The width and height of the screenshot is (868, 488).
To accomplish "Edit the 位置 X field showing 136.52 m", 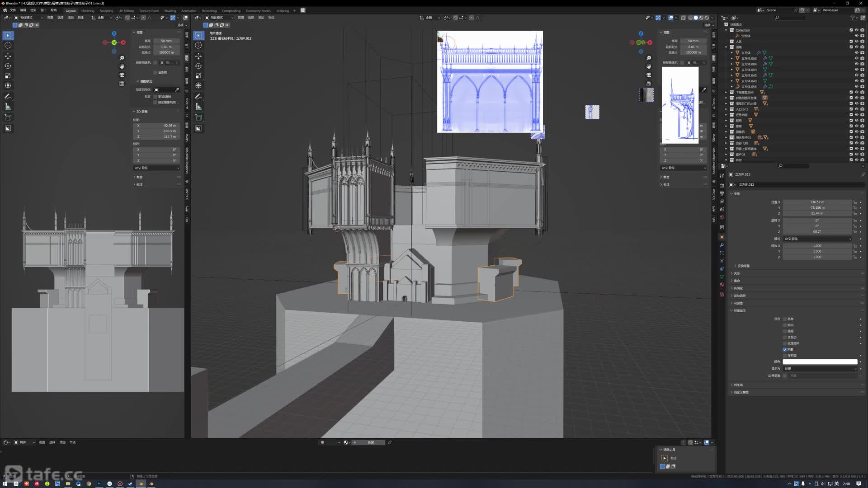I will (817, 202).
